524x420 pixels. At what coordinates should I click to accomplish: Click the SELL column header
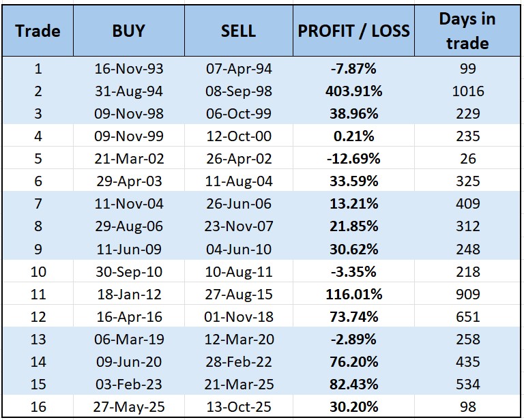[x=239, y=31]
